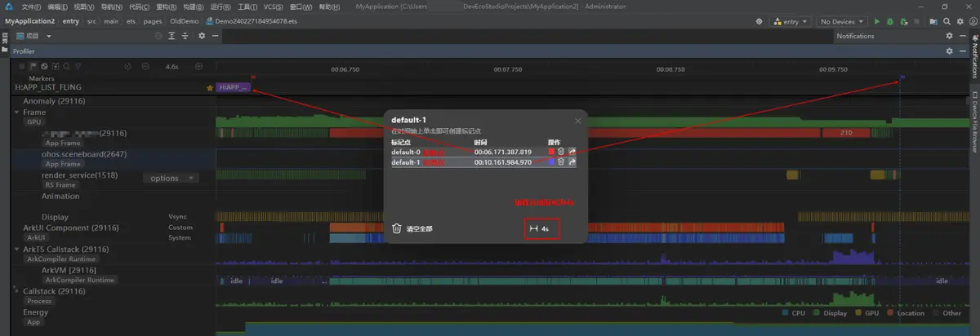Zoom in the profiler timeline with plus icon

[198, 66]
